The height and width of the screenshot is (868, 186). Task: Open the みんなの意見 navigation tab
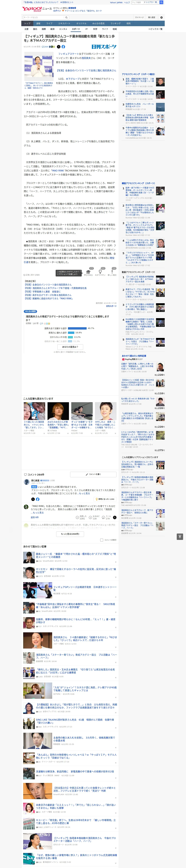[x=98, y=23]
